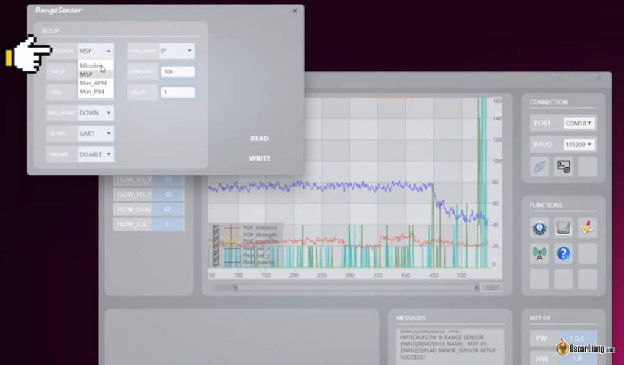
Task: Choose Mav_APM from the protocol list
Action: pyautogui.click(x=93, y=83)
